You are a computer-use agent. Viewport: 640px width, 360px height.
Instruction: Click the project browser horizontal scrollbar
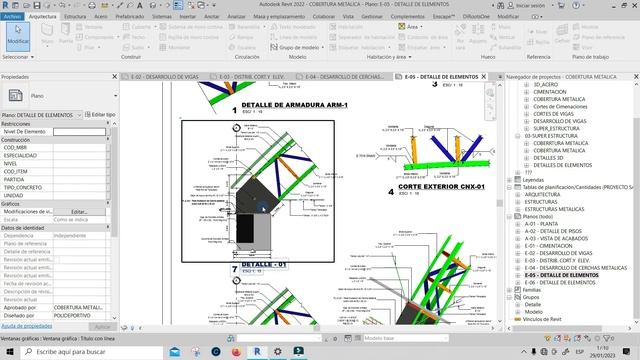pos(557,328)
